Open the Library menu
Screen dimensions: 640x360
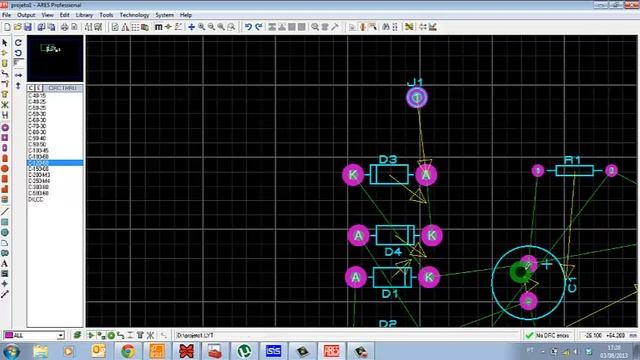tap(84, 15)
